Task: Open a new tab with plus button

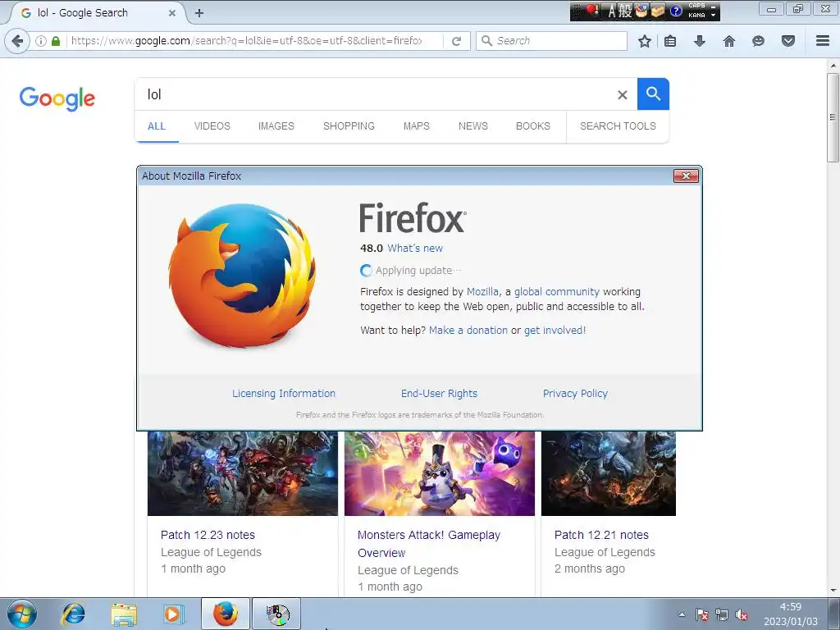Action: [199, 13]
